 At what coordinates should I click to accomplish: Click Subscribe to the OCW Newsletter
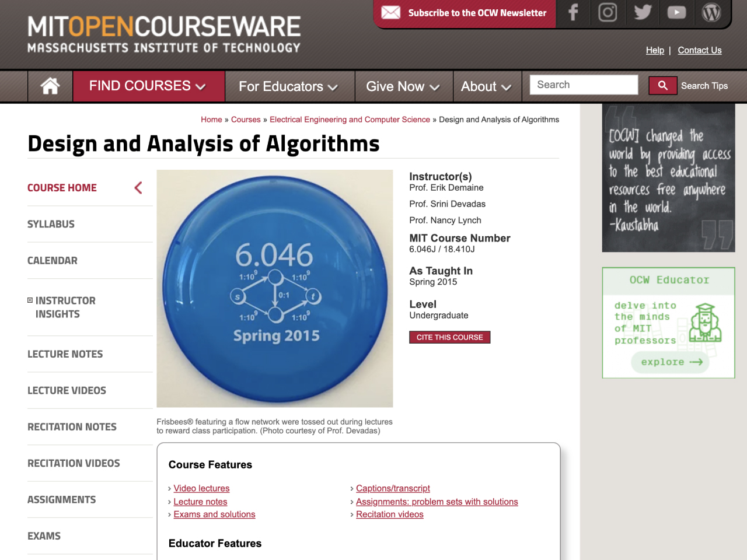click(477, 13)
